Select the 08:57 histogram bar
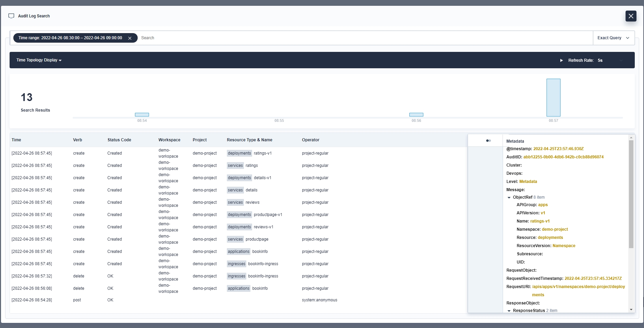 pyautogui.click(x=553, y=98)
